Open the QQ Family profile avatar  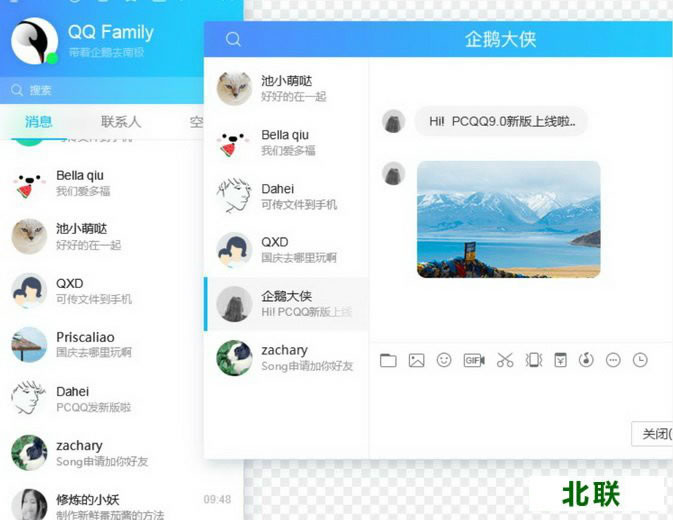(34, 41)
